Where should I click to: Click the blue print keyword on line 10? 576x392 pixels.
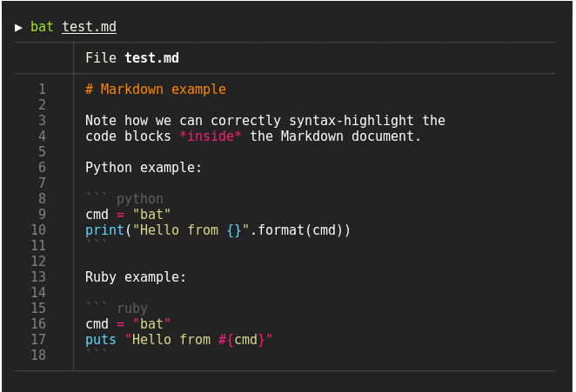click(104, 230)
